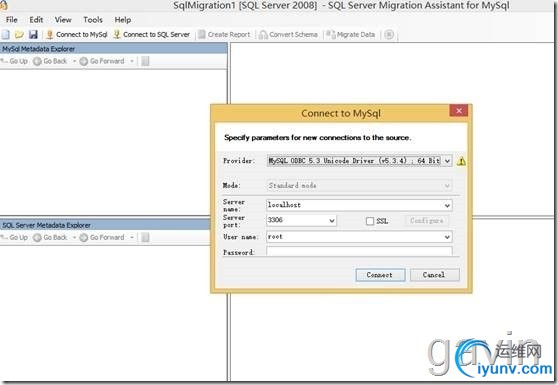Click the round Stop icon in toolbar
The image size is (558, 385).
click(389, 35)
